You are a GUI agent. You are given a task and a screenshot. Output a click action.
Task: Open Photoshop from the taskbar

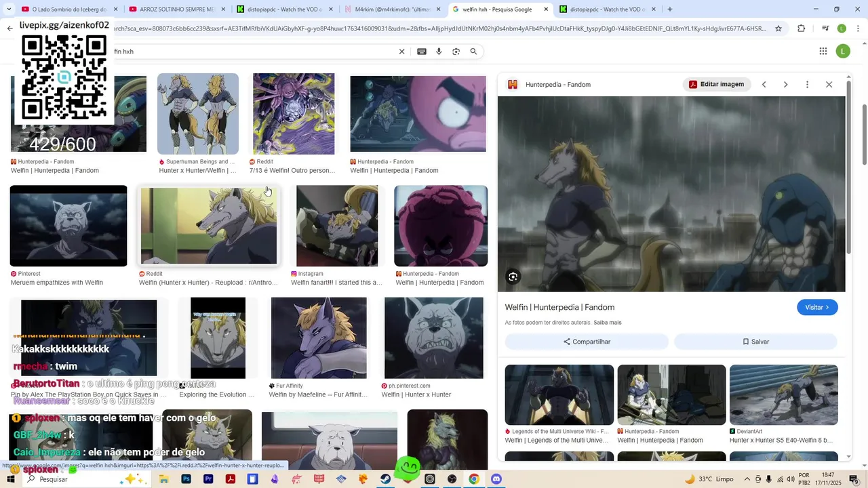[x=186, y=479]
